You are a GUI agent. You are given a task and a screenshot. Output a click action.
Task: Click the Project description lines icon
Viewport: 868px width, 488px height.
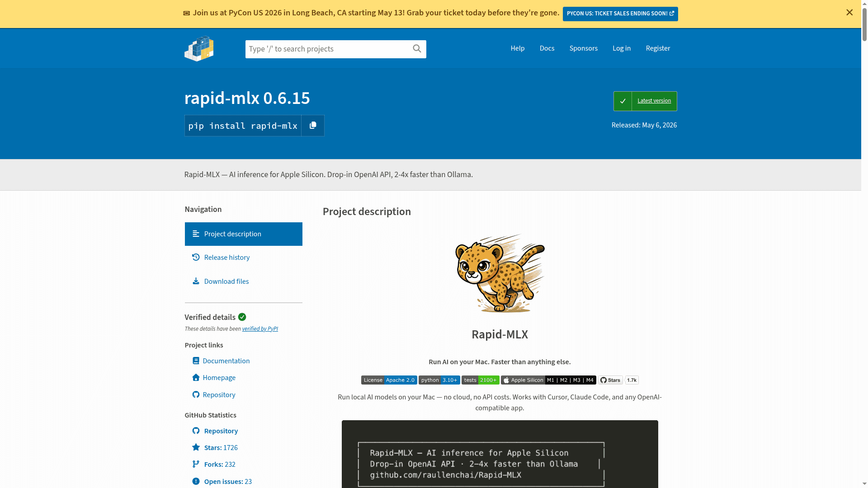[196, 234]
